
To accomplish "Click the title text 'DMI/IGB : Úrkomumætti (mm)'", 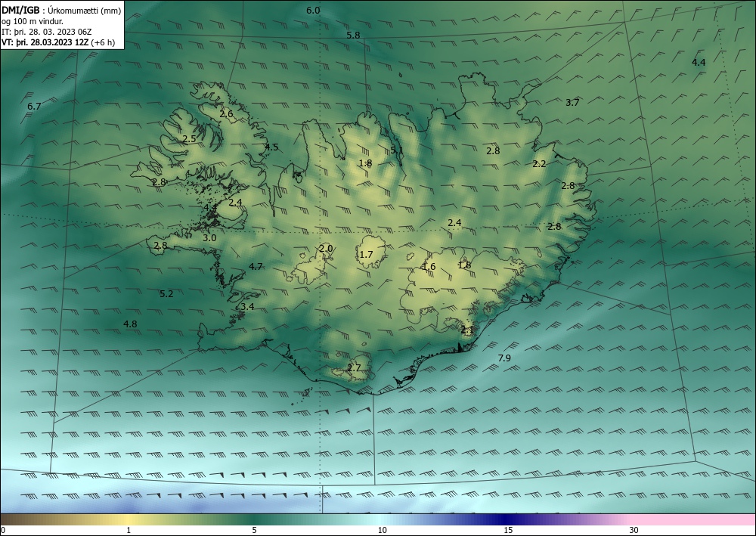I will click(x=61, y=10).
